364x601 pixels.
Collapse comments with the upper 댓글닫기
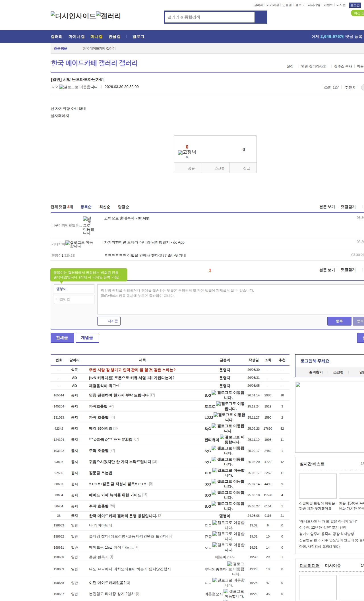[x=348, y=207]
